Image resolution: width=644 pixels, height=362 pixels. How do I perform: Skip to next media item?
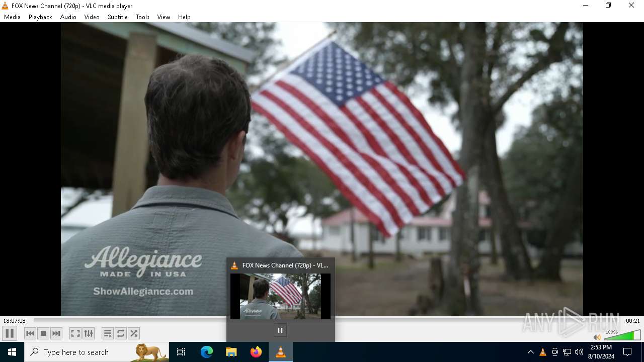coord(56,333)
